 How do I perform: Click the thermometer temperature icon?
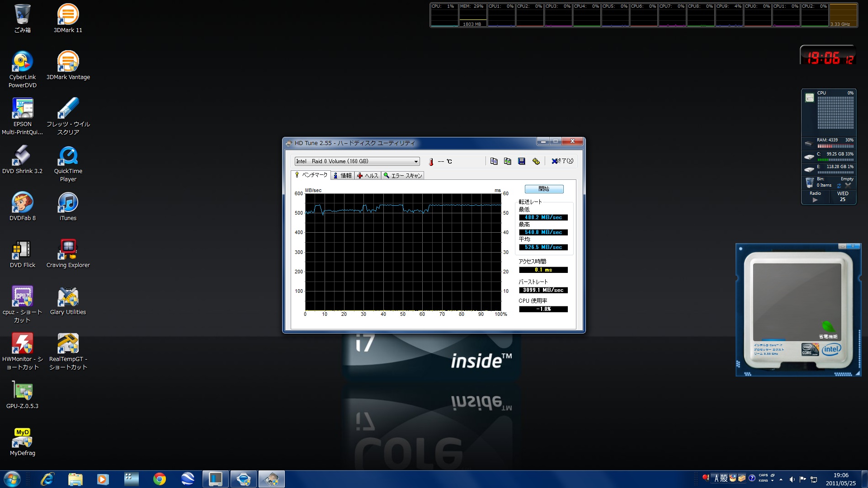tap(431, 162)
